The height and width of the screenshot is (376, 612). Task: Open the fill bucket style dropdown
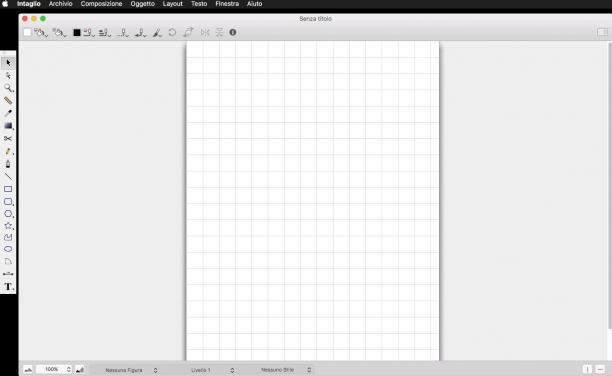41,32
